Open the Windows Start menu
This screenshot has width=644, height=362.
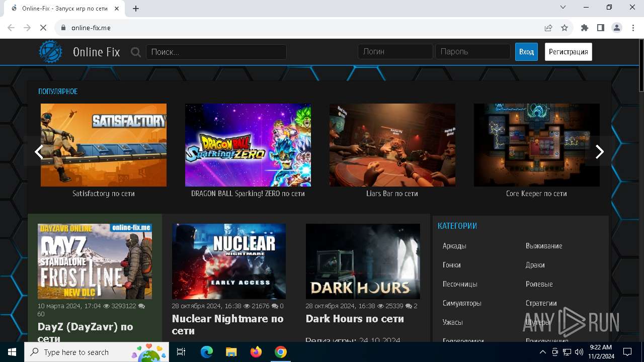[12, 352]
